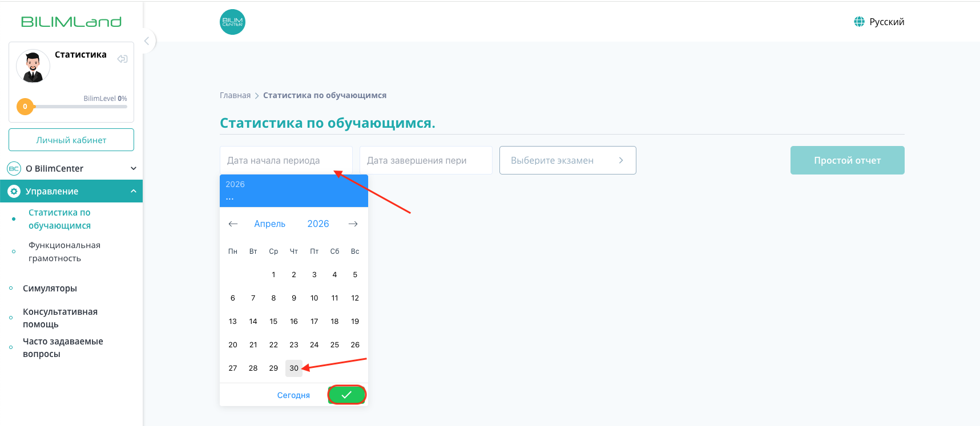Click the BC icon next to О BilimCenter
980x426 pixels.
[x=14, y=168]
